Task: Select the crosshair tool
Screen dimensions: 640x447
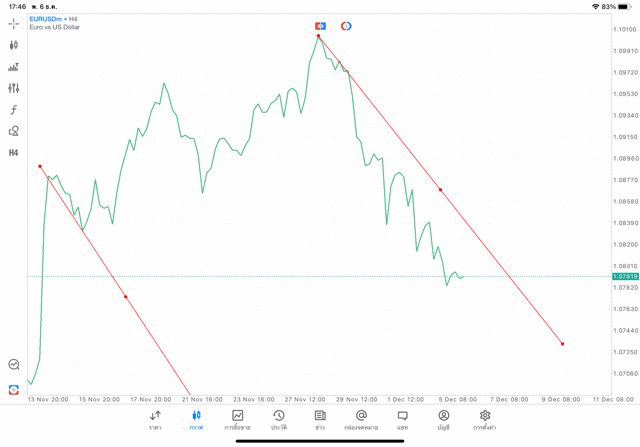Action: [x=14, y=23]
